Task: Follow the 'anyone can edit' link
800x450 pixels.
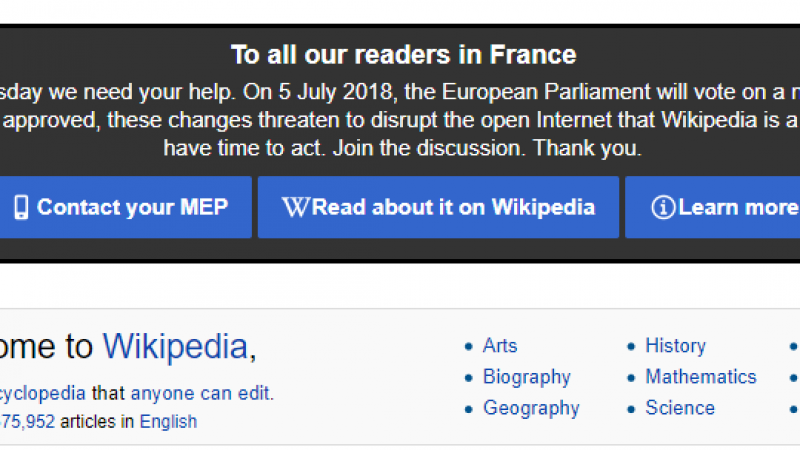Action: (200, 393)
